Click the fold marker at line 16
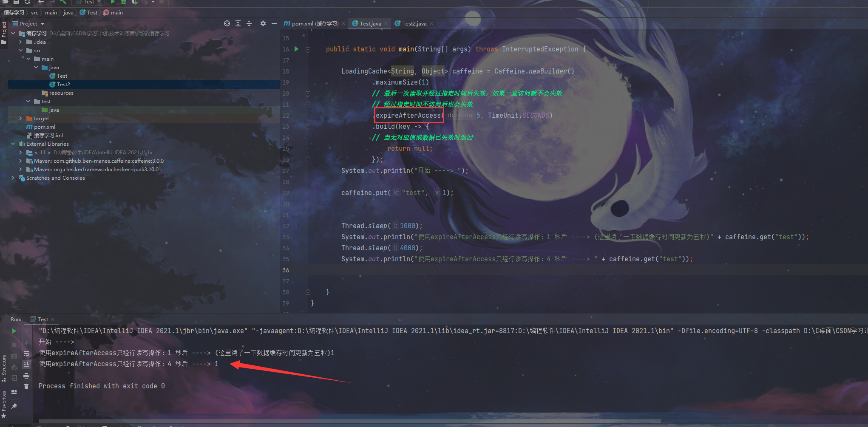 click(308, 49)
